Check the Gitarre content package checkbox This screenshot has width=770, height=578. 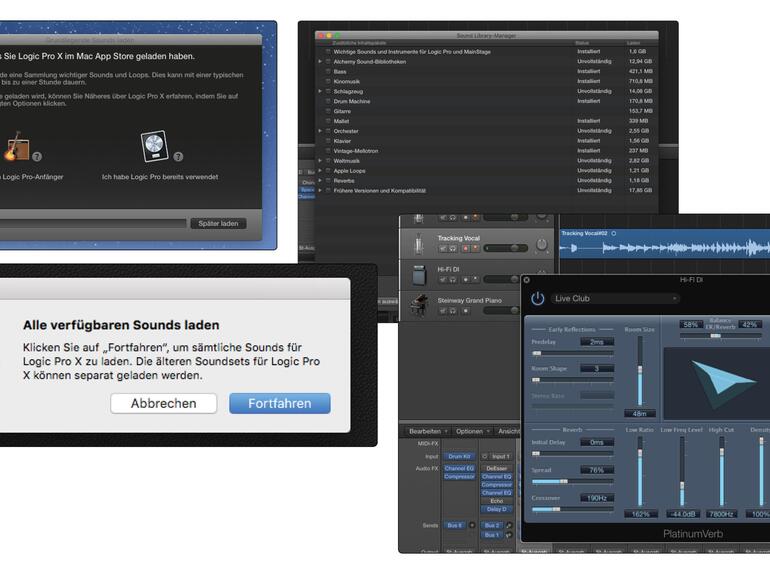point(328,111)
